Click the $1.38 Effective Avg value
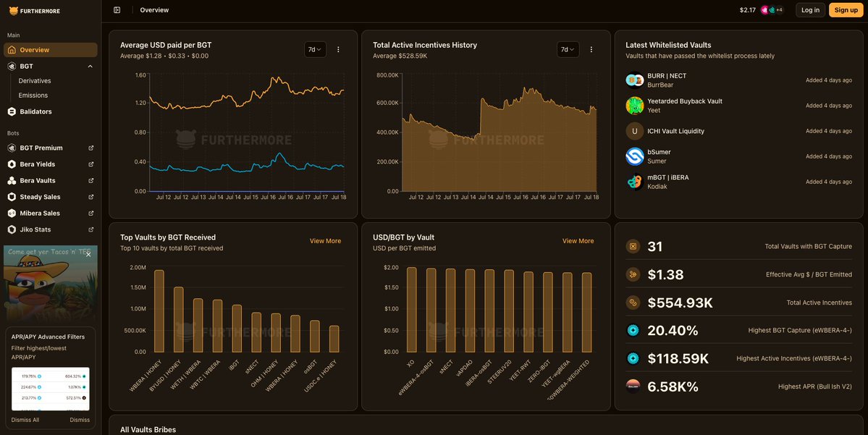The width and height of the screenshot is (868, 435). pos(665,274)
